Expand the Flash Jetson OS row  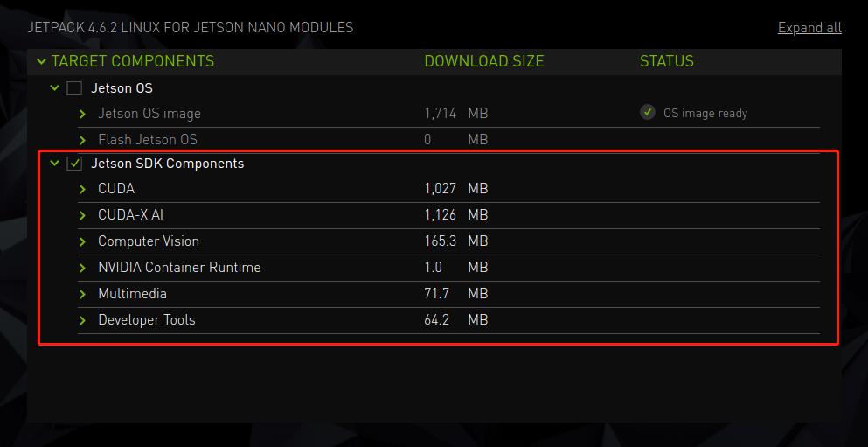pos(82,140)
